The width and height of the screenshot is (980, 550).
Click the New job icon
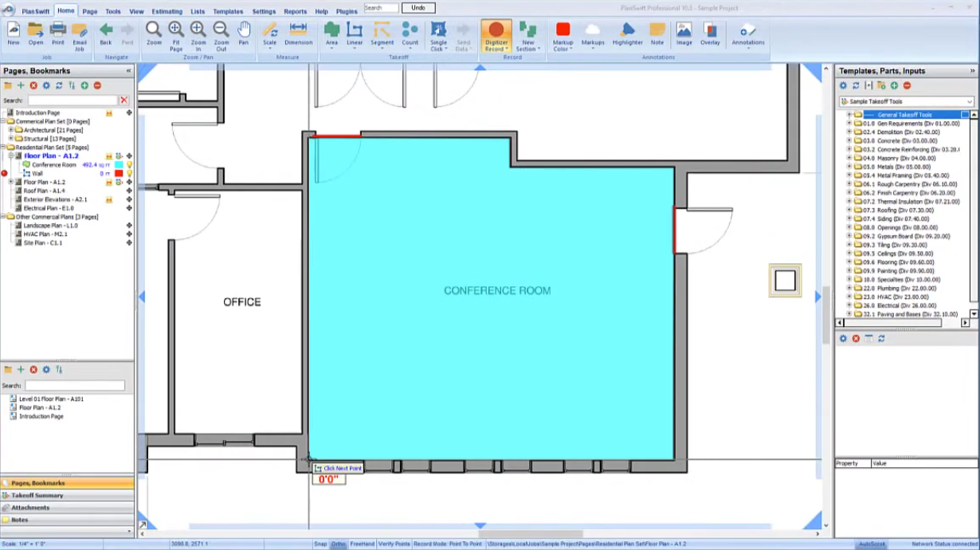coord(14,34)
